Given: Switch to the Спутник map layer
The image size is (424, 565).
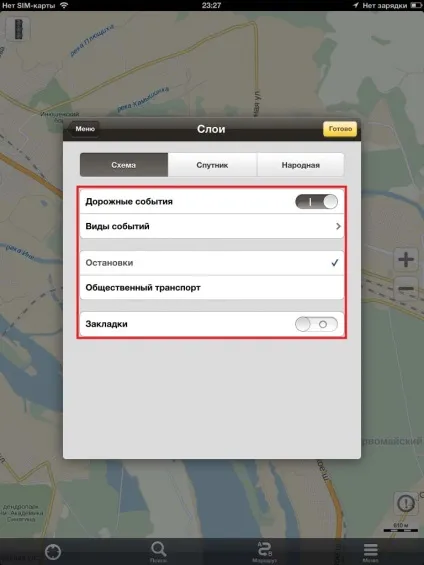Looking at the screenshot, I should [212, 165].
